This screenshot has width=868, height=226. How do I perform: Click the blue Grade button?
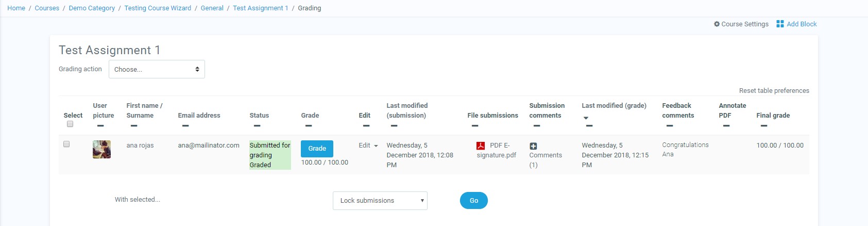coord(317,149)
